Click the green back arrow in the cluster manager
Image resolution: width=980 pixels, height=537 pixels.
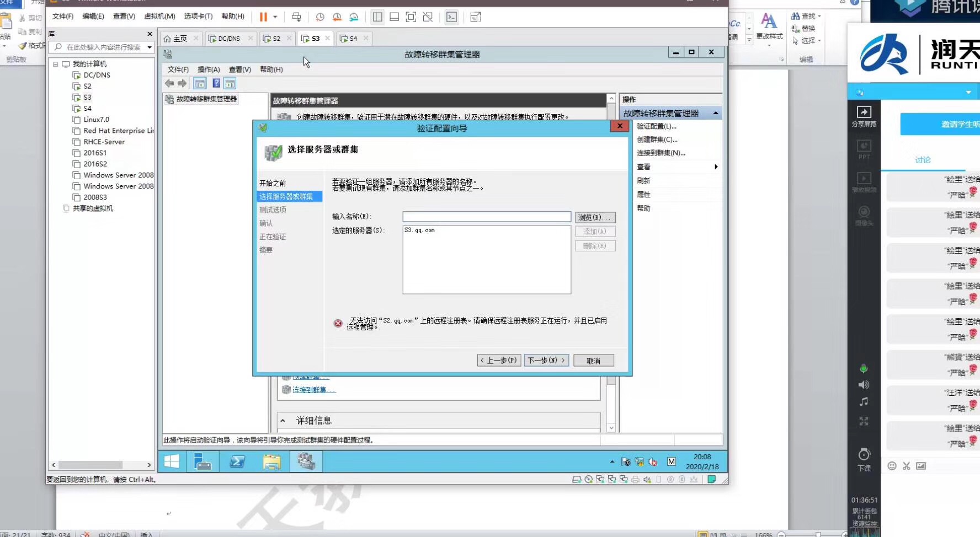coord(169,83)
